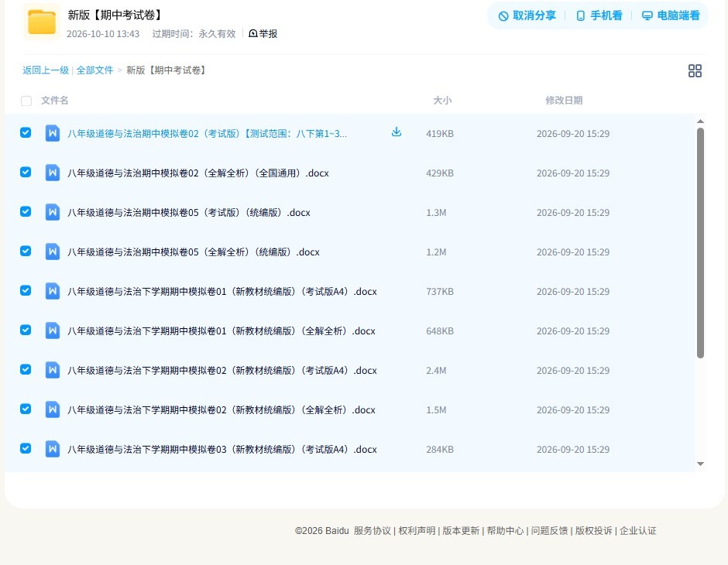Click the file list scrollbar thumb

[700, 243]
